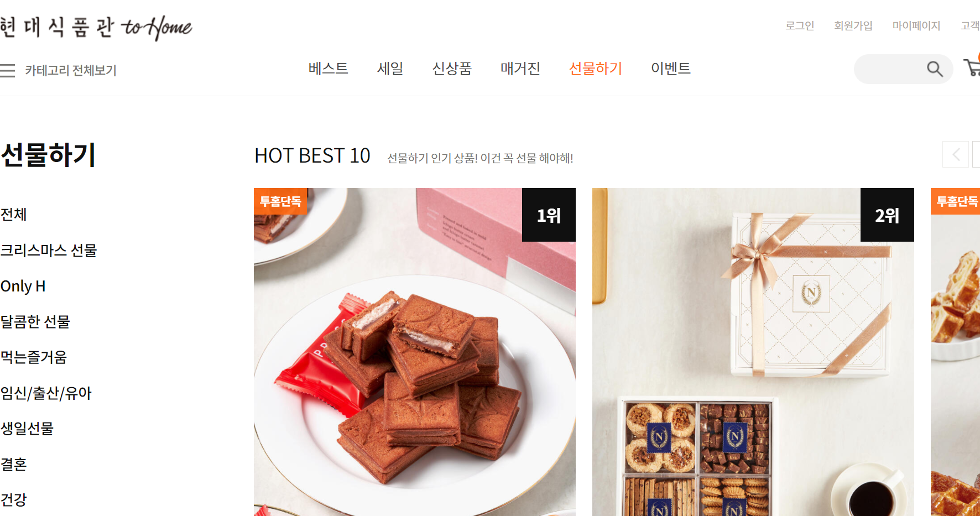980x516 pixels.
Task: Click the 회원가입 link
Action: (x=853, y=25)
